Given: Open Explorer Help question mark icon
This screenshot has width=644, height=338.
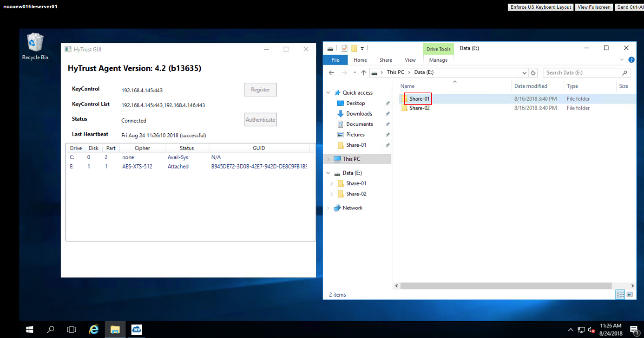Looking at the screenshot, I should [631, 60].
